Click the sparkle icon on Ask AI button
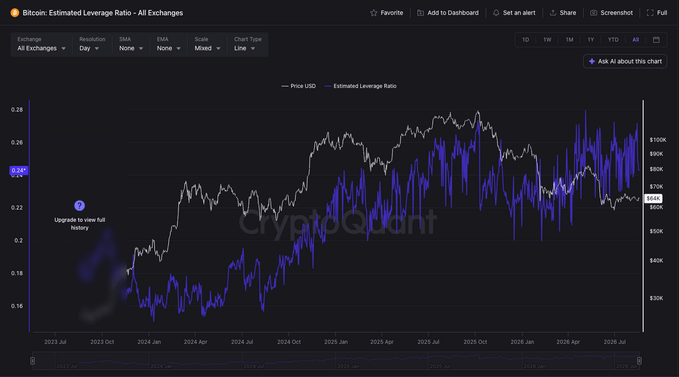The width and height of the screenshot is (679, 377). [x=592, y=61]
